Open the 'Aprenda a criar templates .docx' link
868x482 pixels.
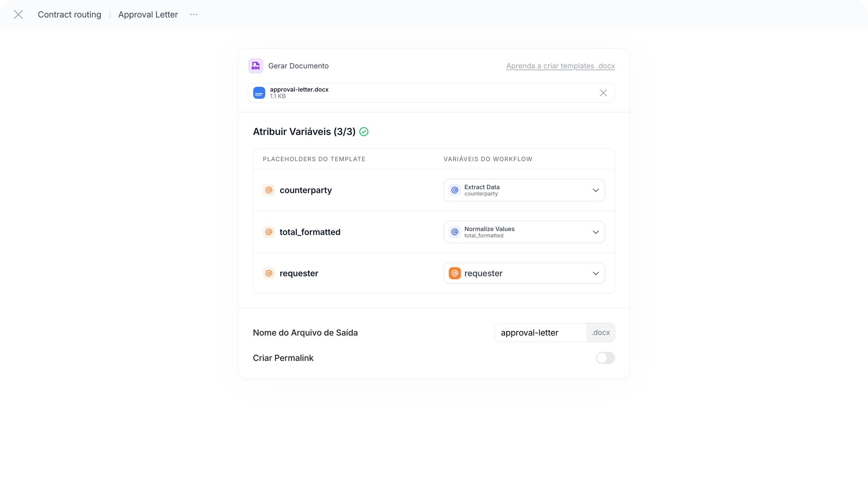(x=560, y=66)
